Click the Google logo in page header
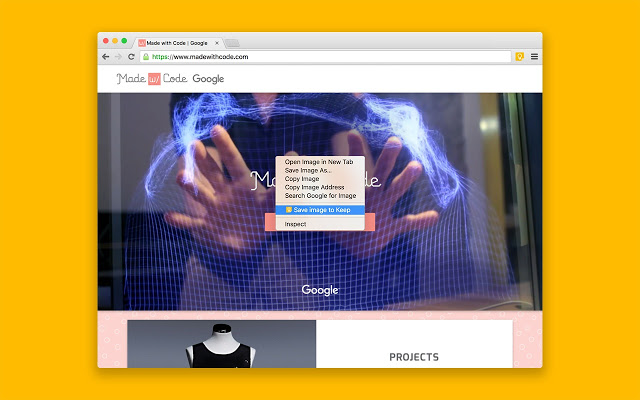Viewport: 640px width, 400px height. click(x=208, y=79)
